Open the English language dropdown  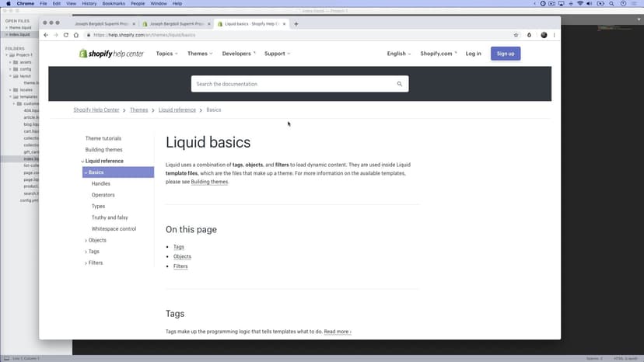[x=399, y=54]
